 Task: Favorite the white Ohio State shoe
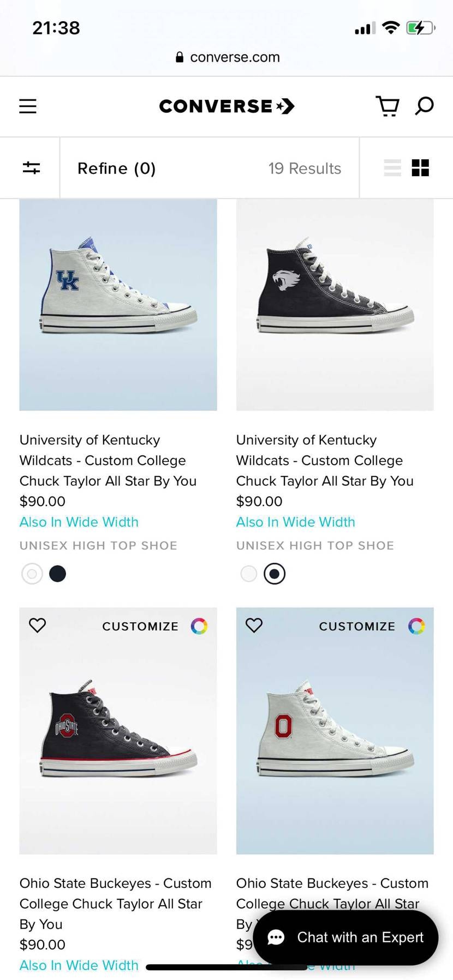click(x=254, y=625)
